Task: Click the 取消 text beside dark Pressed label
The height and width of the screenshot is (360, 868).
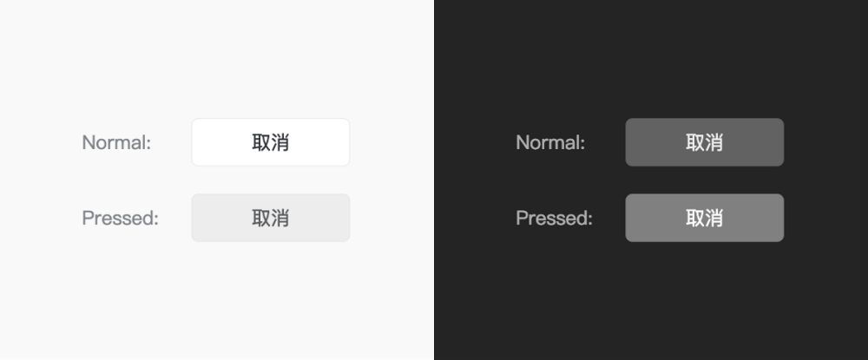Action: click(x=704, y=218)
